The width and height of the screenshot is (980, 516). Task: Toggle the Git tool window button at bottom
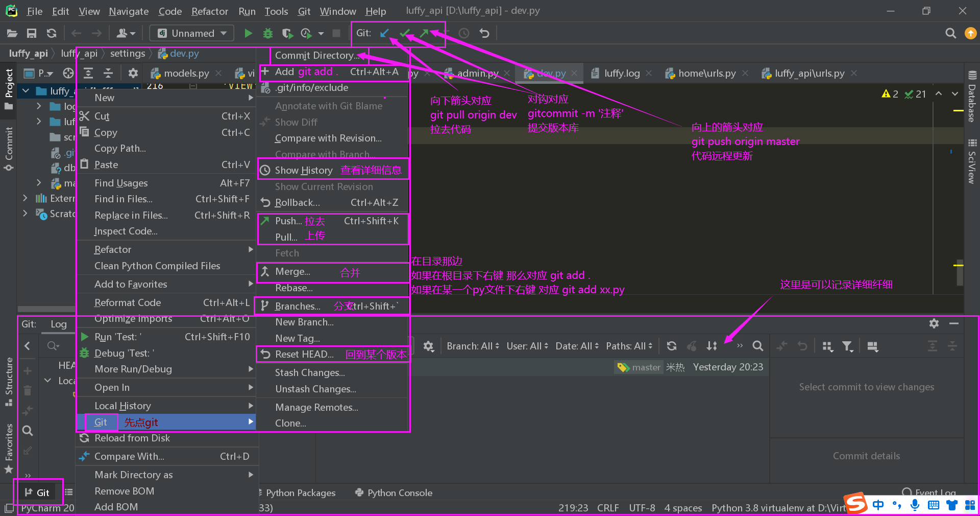37,492
